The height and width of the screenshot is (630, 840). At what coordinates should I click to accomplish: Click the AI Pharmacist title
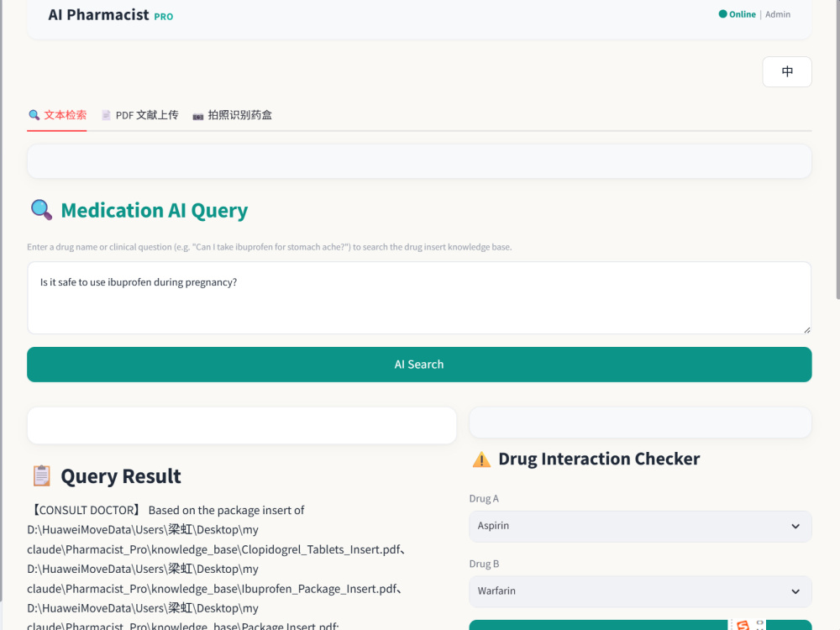(x=98, y=14)
